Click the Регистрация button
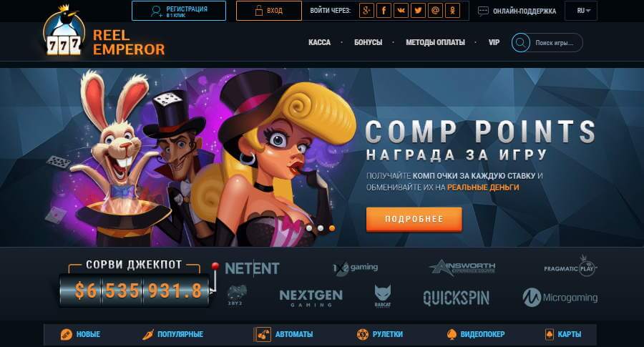 click(x=179, y=11)
